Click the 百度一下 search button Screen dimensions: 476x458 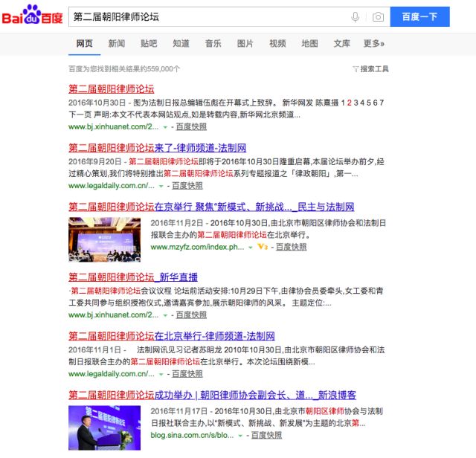[x=419, y=16]
